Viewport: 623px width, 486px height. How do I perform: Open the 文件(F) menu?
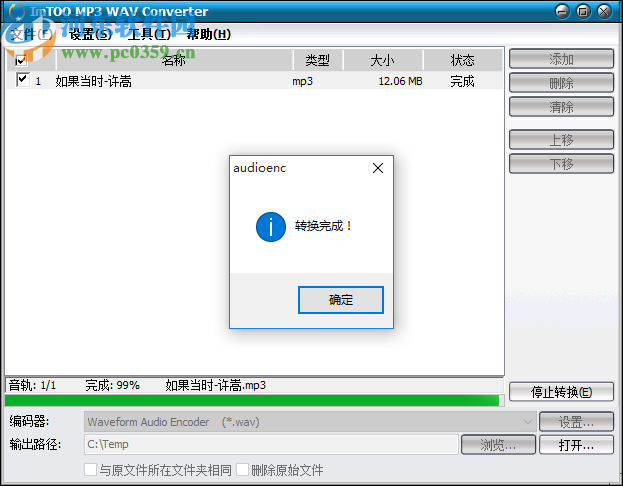[x=31, y=35]
